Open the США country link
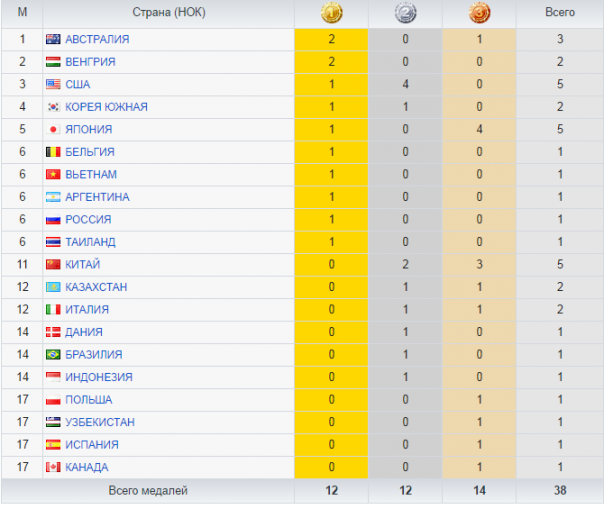Viewport: 604px width, 509px height. click(x=77, y=85)
